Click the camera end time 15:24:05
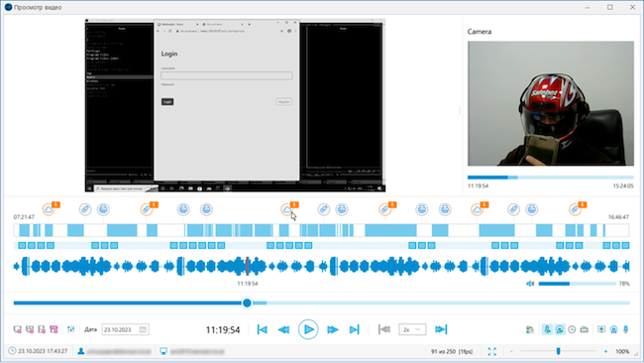This screenshot has width=644, height=363. coord(623,185)
